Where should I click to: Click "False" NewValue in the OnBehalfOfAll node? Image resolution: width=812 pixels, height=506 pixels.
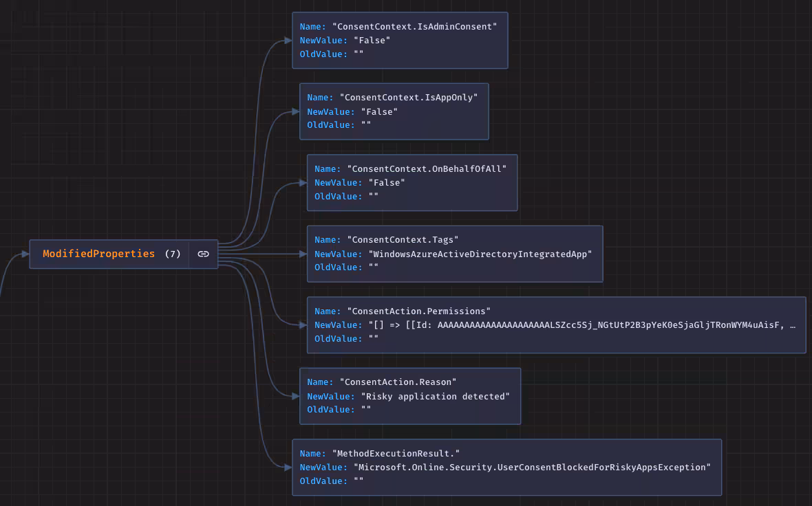tap(387, 183)
